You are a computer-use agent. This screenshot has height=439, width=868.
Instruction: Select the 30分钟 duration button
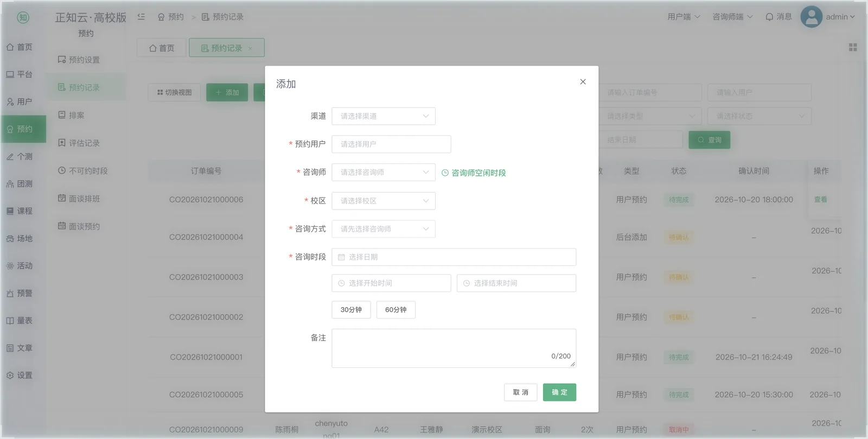352,310
